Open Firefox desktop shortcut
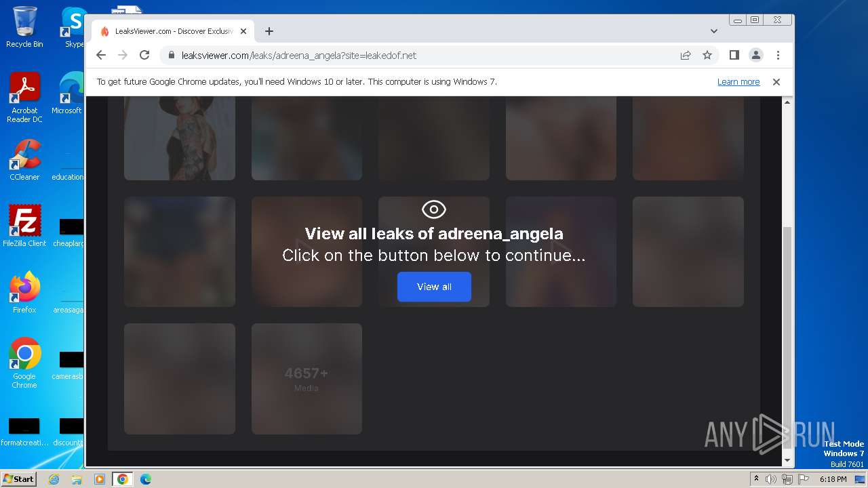This screenshot has height=488, width=868. click(x=24, y=292)
